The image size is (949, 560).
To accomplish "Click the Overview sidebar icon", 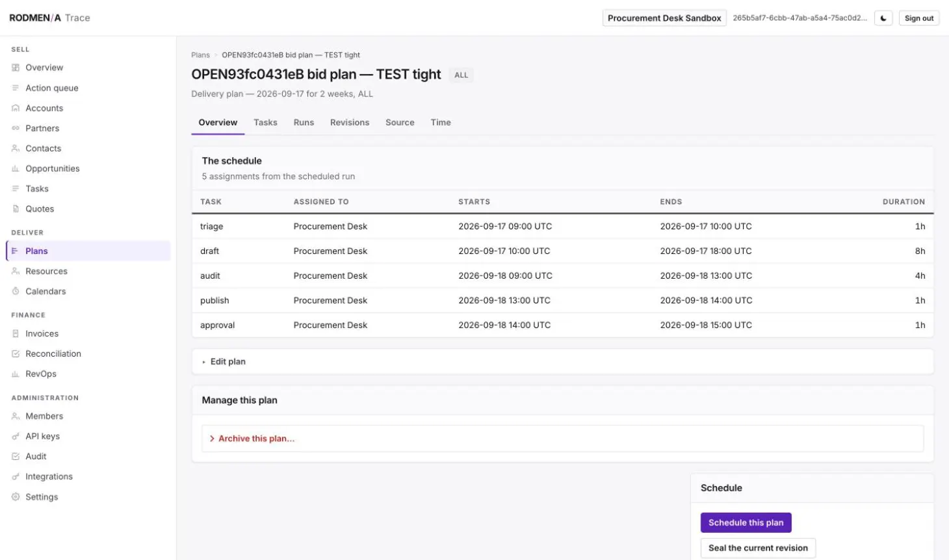I will point(16,68).
